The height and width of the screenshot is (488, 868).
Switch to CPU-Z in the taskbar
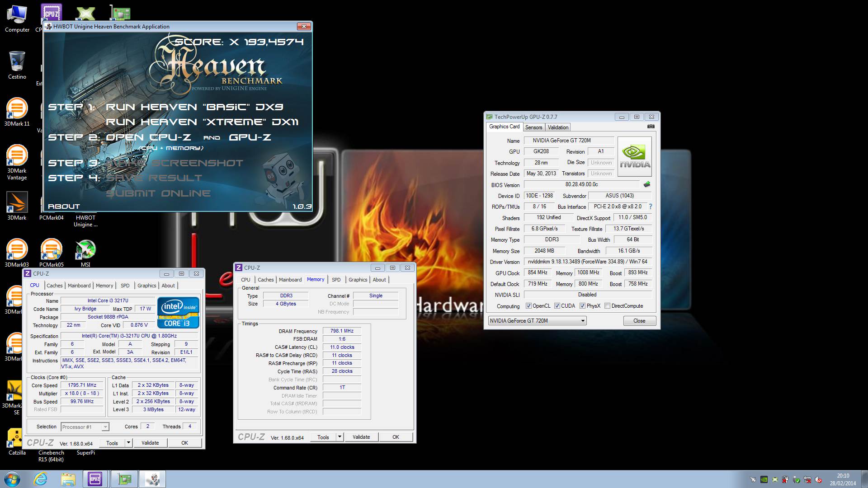[95, 479]
